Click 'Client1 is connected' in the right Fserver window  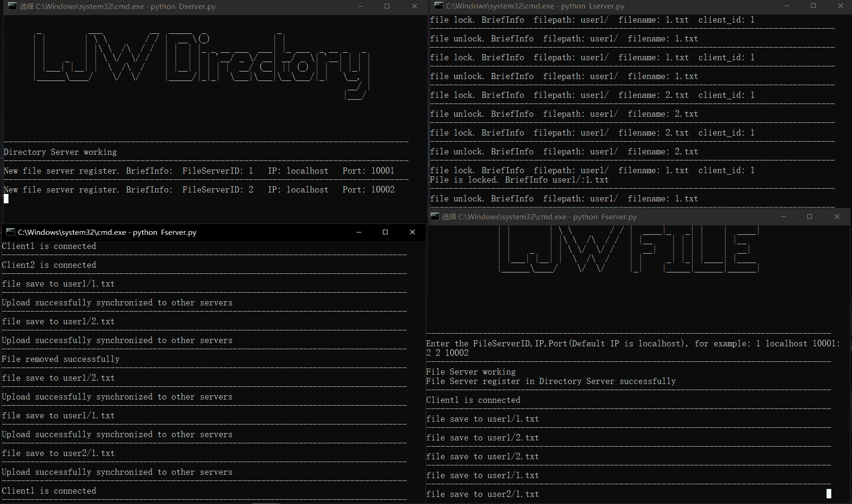pos(473,400)
